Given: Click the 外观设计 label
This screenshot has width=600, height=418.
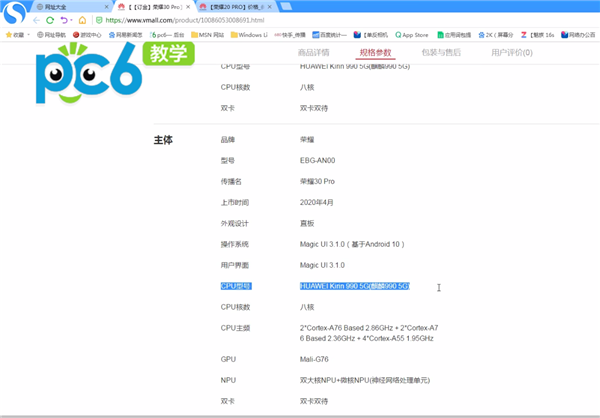Looking at the screenshot, I should coord(235,223).
